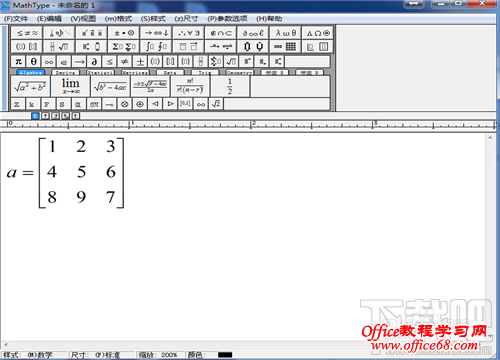Viewport: 500px width, 360px height.
Task: Open the relational symbols palette (≤ ≠ ≈)
Action: point(27,33)
